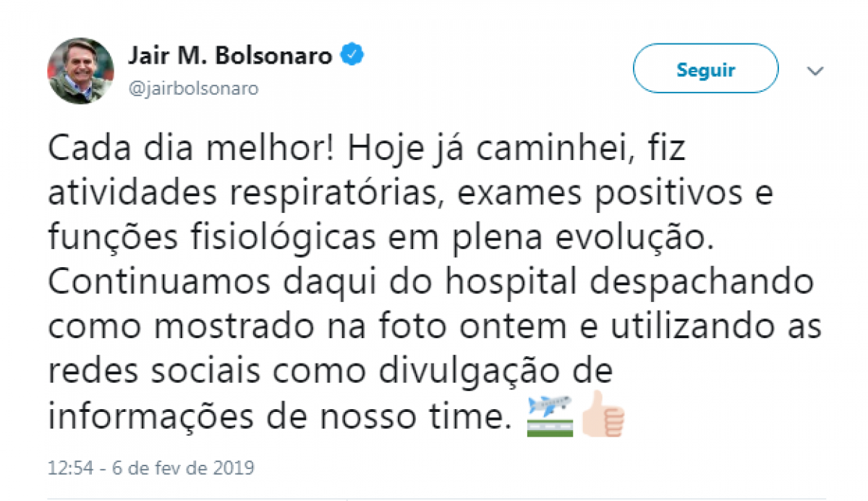Click the Jair M. Bolsonaro display name
The height and width of the screenshot is (501, 868).
point(230,56)
